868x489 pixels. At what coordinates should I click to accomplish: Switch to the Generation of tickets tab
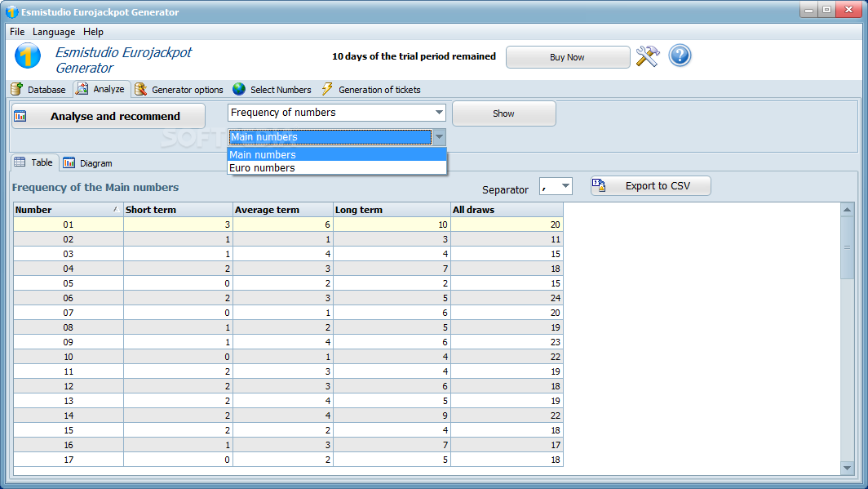[371, 89]
